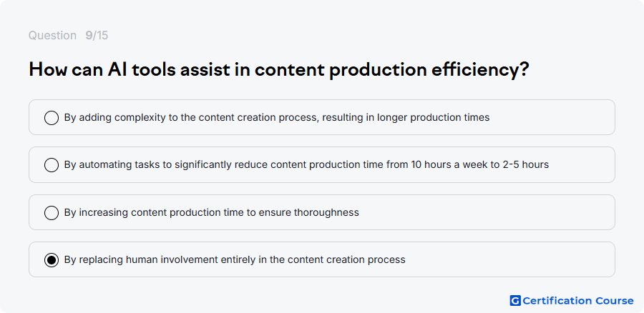The image size is (644, 313).
Task: Click the answer text mentioning 2-5 hours
Action: coord(306,165)
